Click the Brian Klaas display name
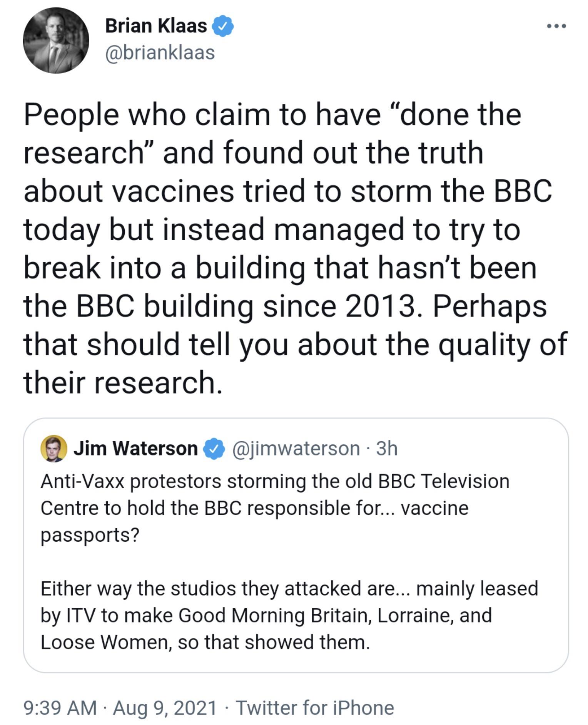This screenshot has height=725, width=588. point(156,26)
